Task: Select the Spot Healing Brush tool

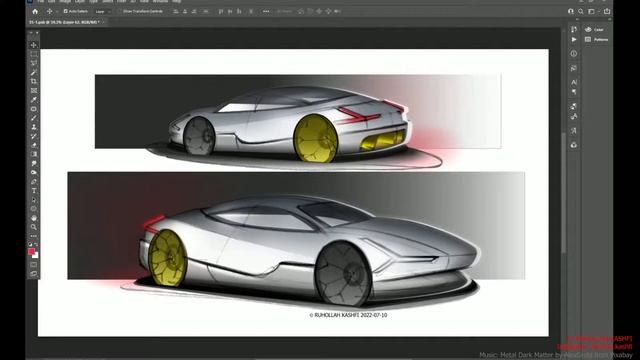Action: coord(33,109)
